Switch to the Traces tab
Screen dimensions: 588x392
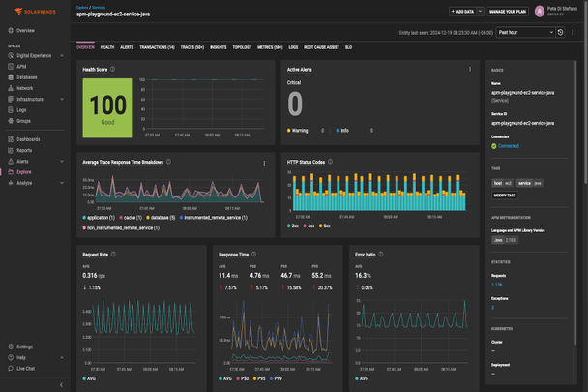coord(191,46)
